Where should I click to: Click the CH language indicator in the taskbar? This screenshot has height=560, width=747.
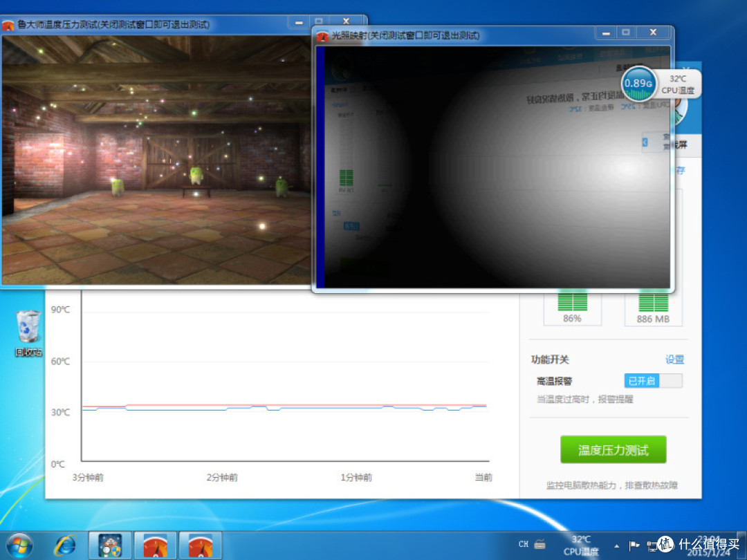523,544
